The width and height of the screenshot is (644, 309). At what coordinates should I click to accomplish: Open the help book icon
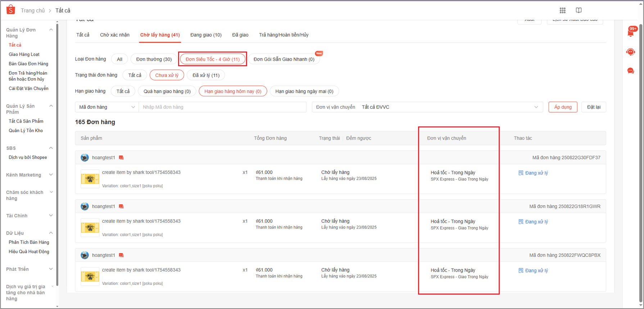click(579, 10)
